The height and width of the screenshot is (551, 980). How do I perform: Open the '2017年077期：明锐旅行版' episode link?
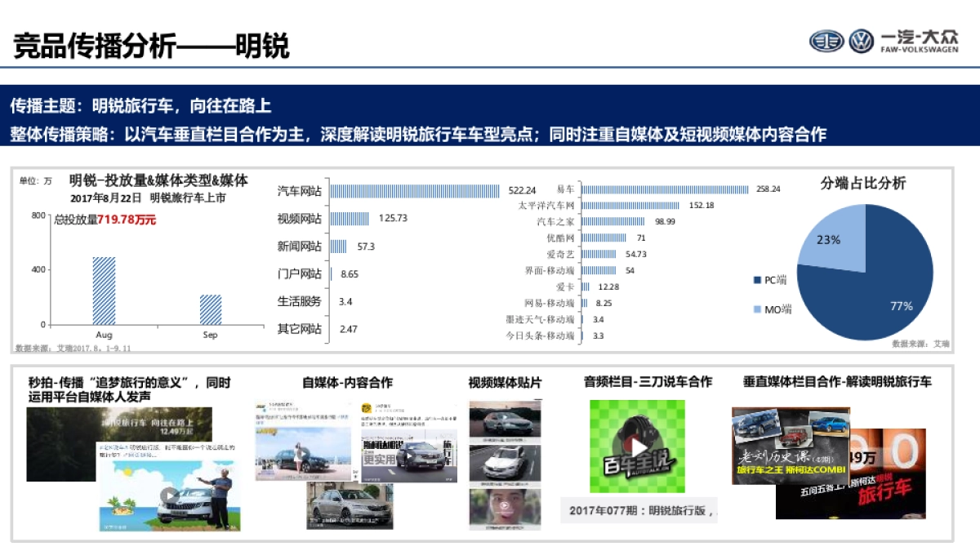pos(636,509)
